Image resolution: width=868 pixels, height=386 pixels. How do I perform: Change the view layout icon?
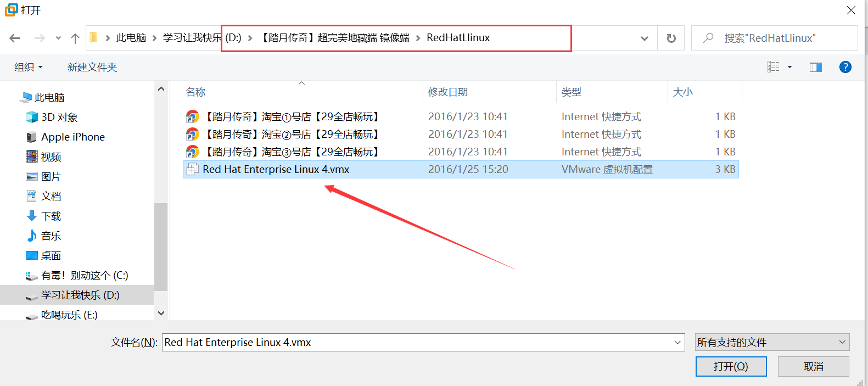pyautogui.click(x=773, y=67)
